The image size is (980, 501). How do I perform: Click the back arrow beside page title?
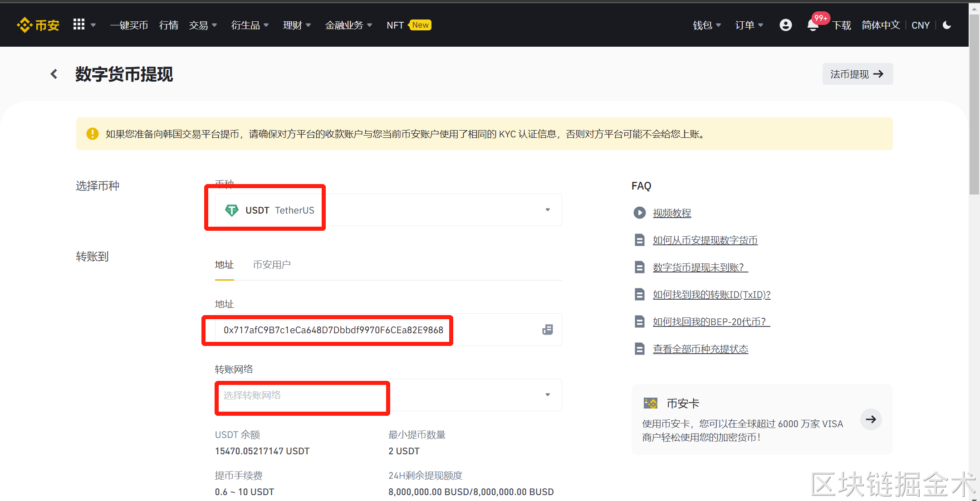[x=54, y=74]
